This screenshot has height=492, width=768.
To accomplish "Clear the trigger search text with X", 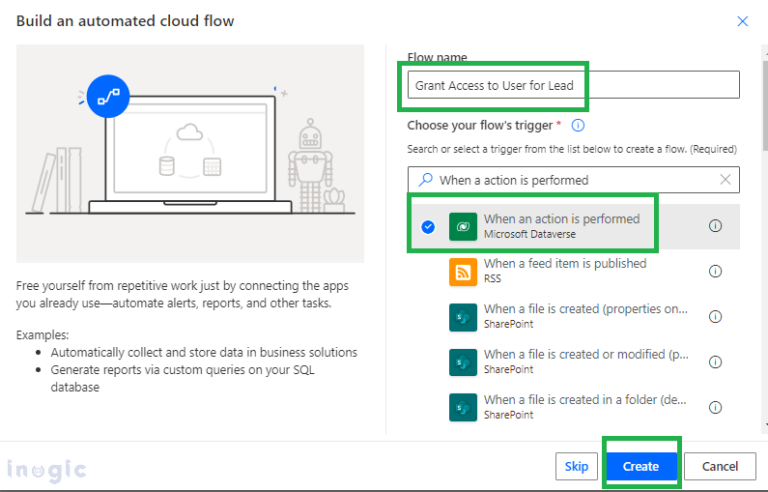I will 725,180.
